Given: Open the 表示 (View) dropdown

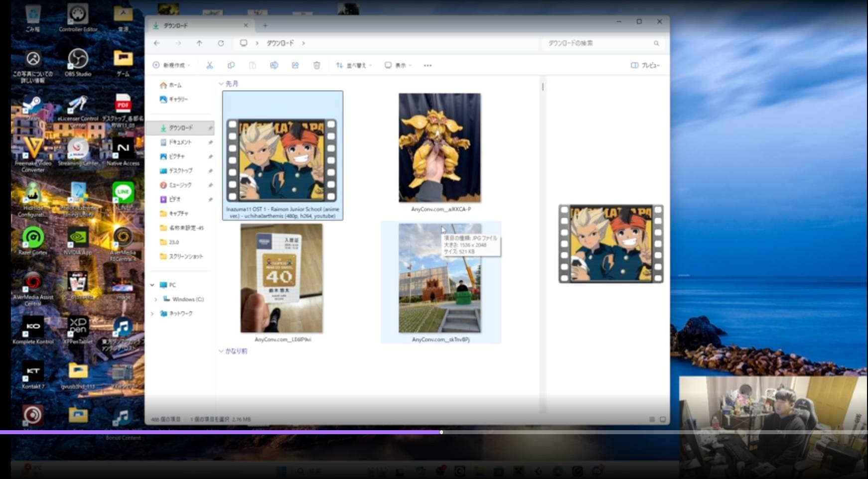Looking at the screenshot, I should [398, 65].
